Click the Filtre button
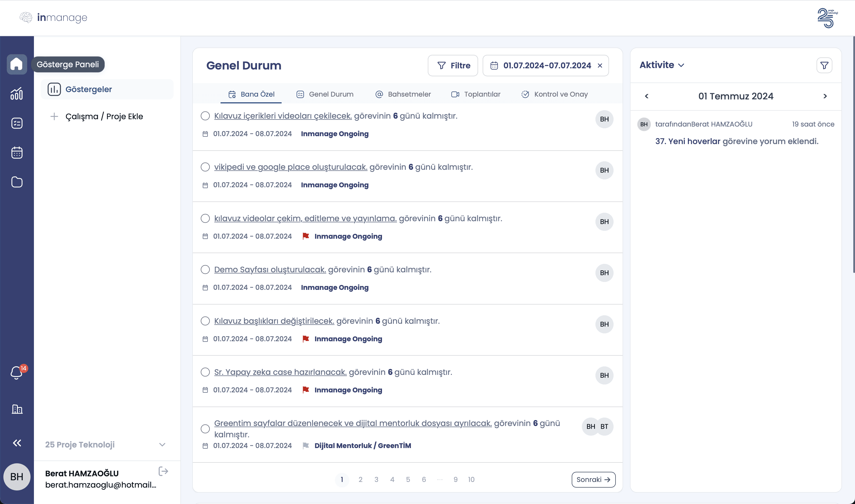Viewport: 855px width, 504px height. coord(453,66)
